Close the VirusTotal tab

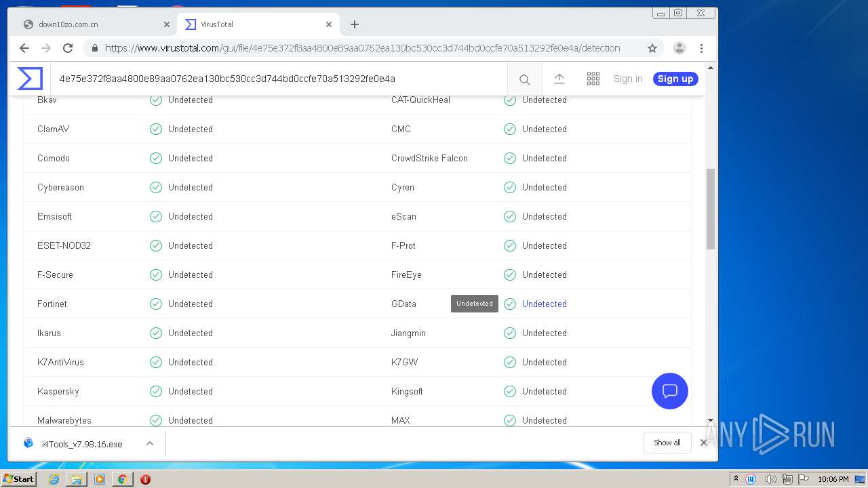click(x=329, y=24)
